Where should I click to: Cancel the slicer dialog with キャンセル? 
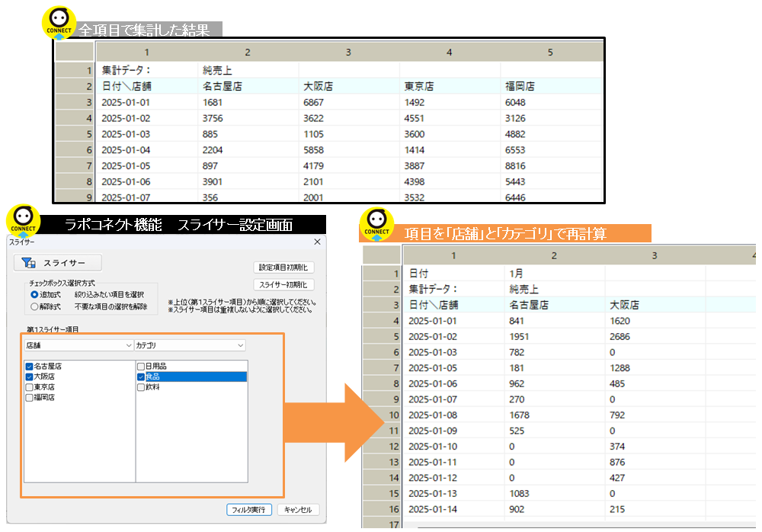click(x=298, y=510)
